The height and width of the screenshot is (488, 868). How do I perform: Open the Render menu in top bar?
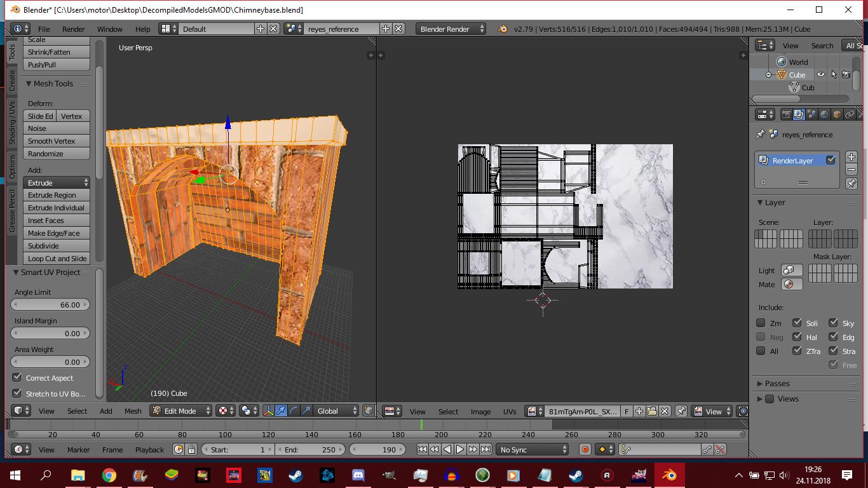pos(74,29)
